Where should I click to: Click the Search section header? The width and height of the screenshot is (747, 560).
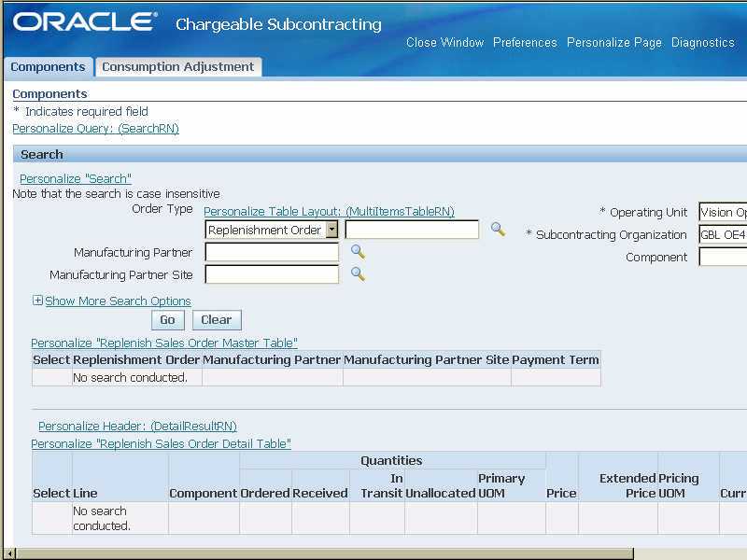(380, 154)
